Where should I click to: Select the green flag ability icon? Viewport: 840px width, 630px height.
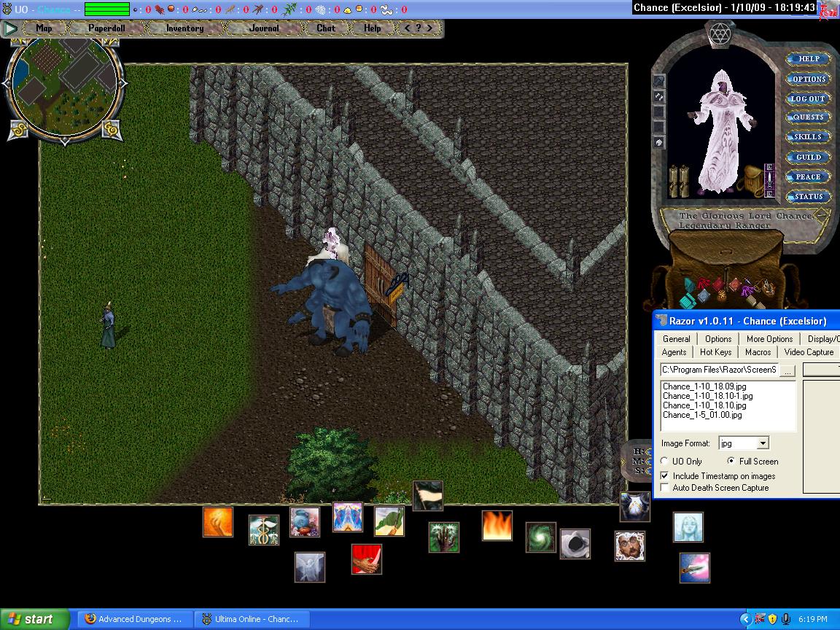[389, 521]
